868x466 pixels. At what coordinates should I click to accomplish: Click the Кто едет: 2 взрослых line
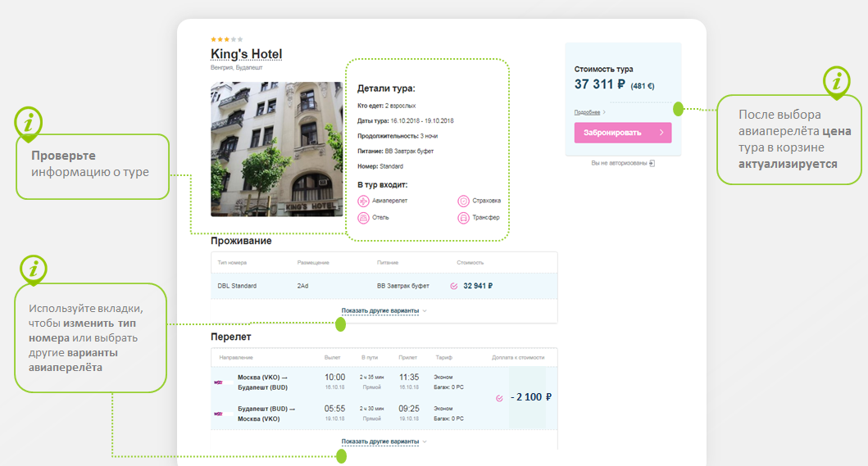coord(386,106)
